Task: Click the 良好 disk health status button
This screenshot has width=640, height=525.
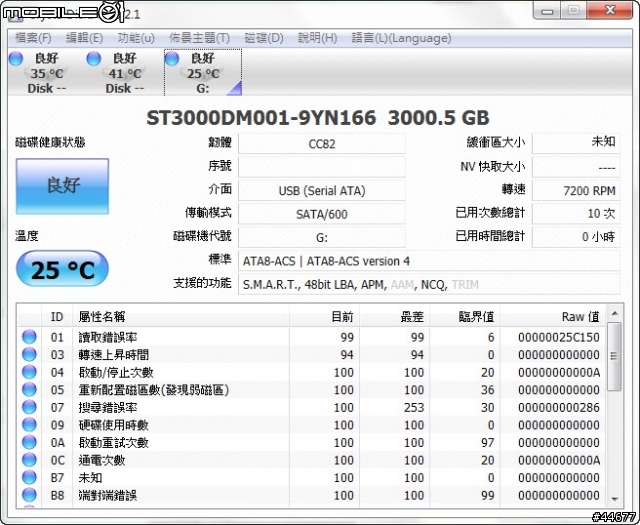Action: [x=62, y=186]
